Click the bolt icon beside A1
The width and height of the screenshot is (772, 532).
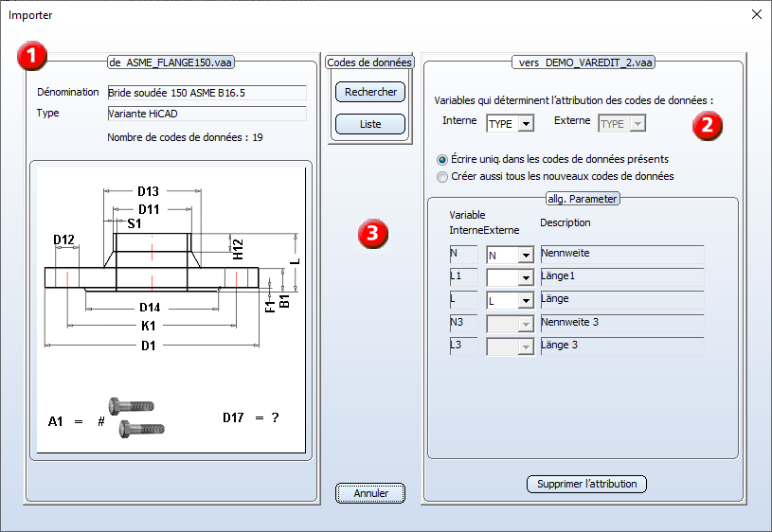click(136, 417)
